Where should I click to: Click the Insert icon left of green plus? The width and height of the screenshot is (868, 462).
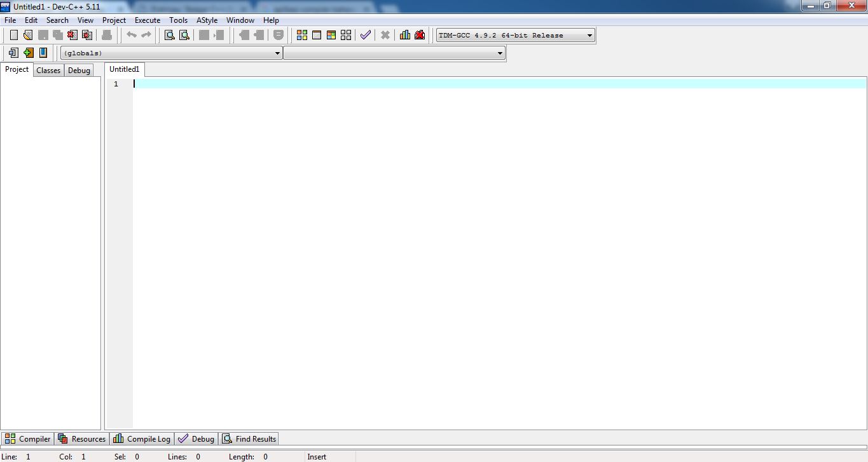(13, 53)
